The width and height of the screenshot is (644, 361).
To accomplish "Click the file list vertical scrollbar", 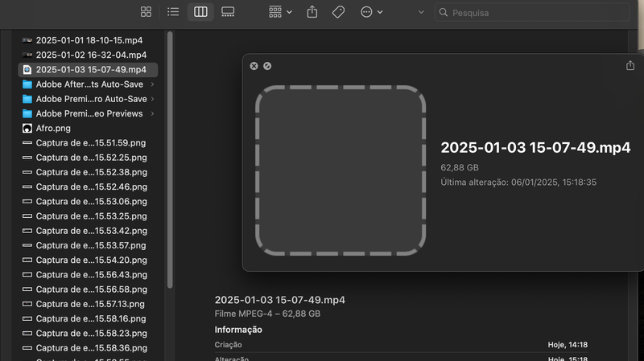I will click(170, 161).
